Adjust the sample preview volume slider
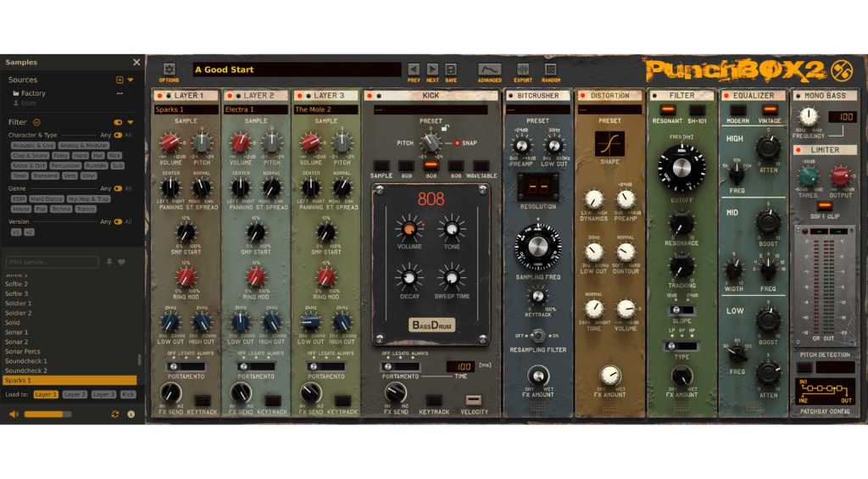This screenshot has width=868, height=479. coord(47,415)
